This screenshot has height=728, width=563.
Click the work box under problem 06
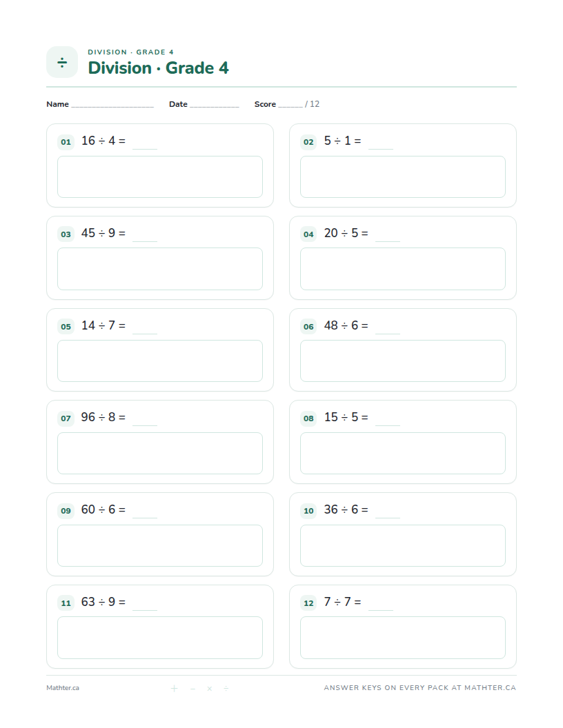click(403, 361)
